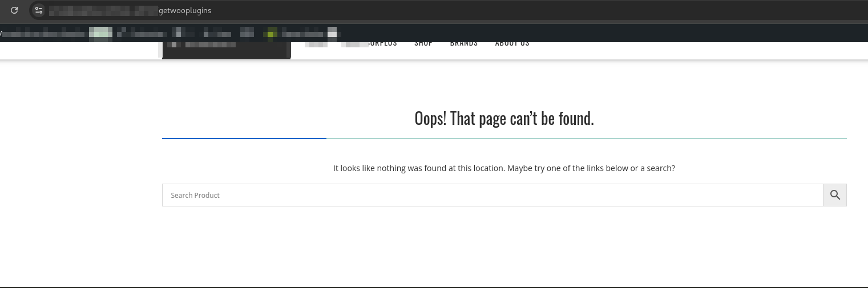
Task: Focus the Search Product input field
Action: point(492,195)
